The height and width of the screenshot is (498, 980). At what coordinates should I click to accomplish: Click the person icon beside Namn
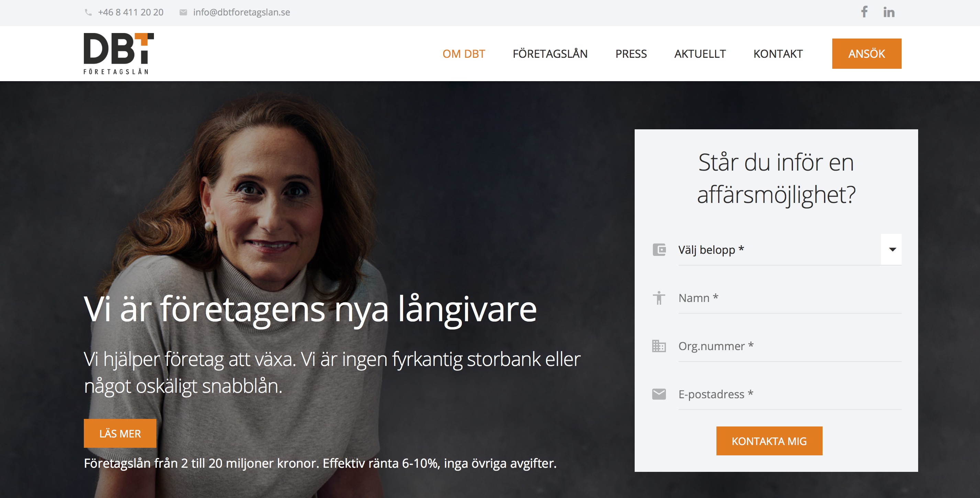point(659,298)
